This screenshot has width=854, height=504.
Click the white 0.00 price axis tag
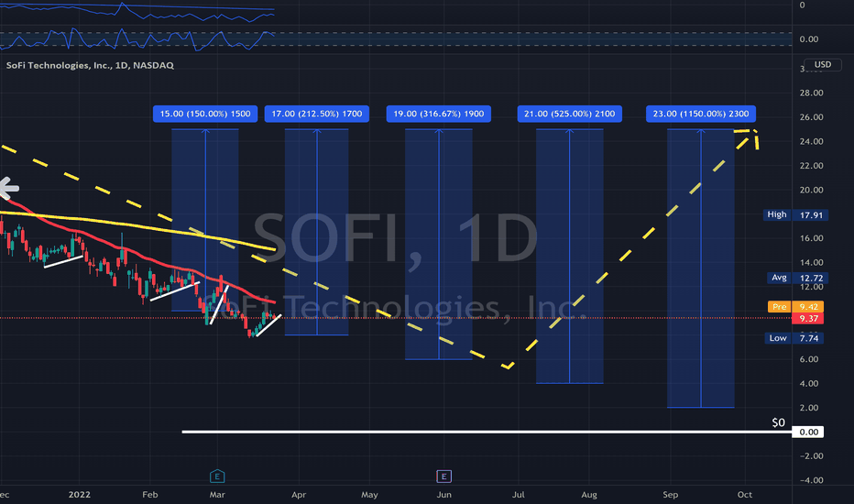[x=807, y=433]
